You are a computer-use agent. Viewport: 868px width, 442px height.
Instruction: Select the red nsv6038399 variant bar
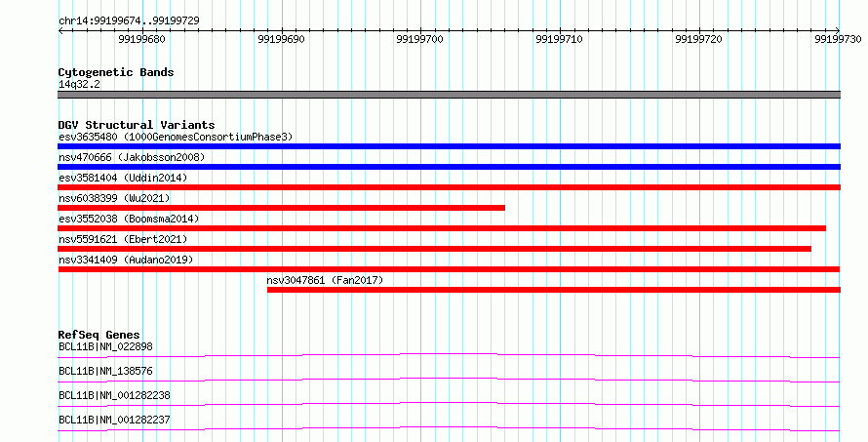[x=281, y=208]
